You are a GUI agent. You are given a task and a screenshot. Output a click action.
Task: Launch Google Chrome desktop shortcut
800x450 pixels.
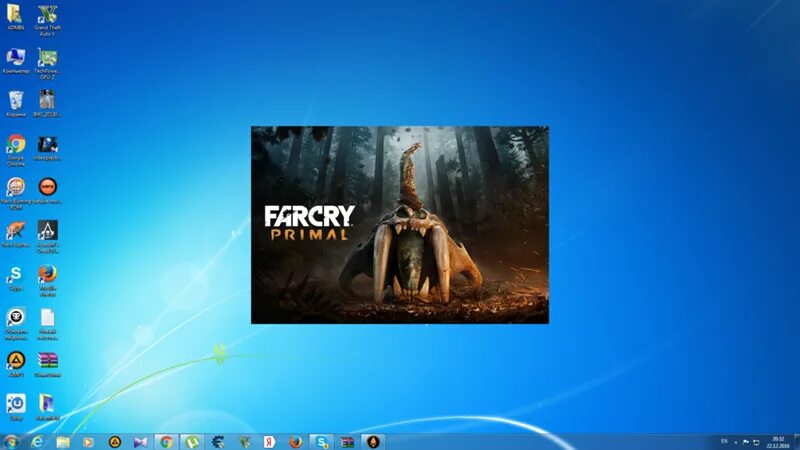(16, 151)
